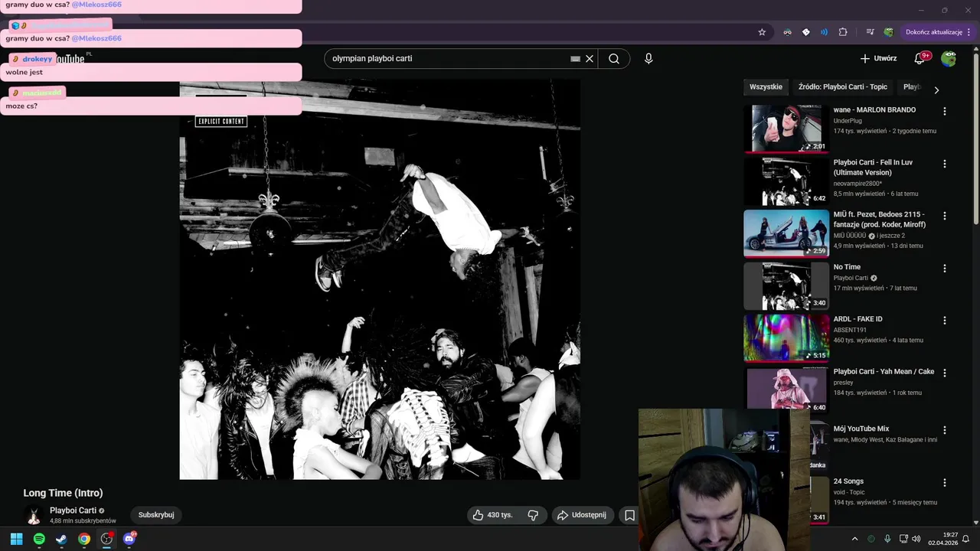Open the Windows notification center bell
Viewport: 980px width, 551px height.
pos(965,539)
